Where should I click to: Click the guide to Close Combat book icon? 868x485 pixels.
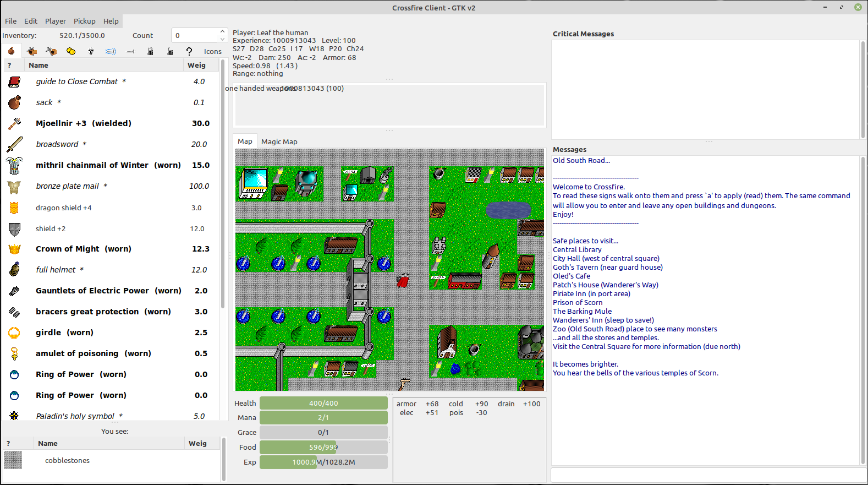tap(14, 81)
